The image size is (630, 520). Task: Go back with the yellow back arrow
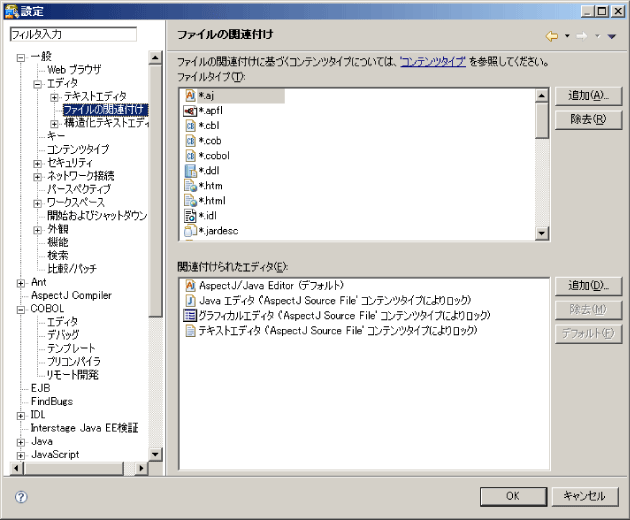(x=552, y=36)
